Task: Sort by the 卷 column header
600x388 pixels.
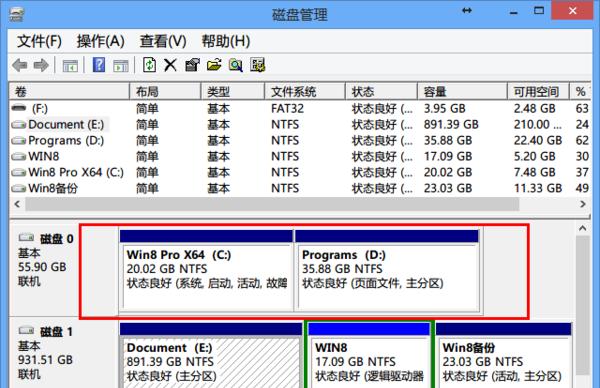Action: (69, 92)
